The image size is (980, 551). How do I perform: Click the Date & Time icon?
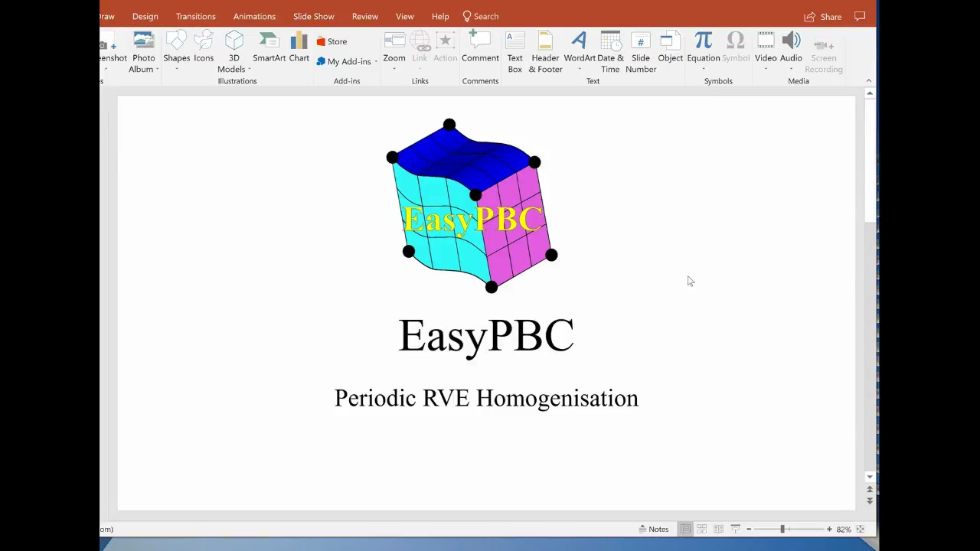[610, 51]
